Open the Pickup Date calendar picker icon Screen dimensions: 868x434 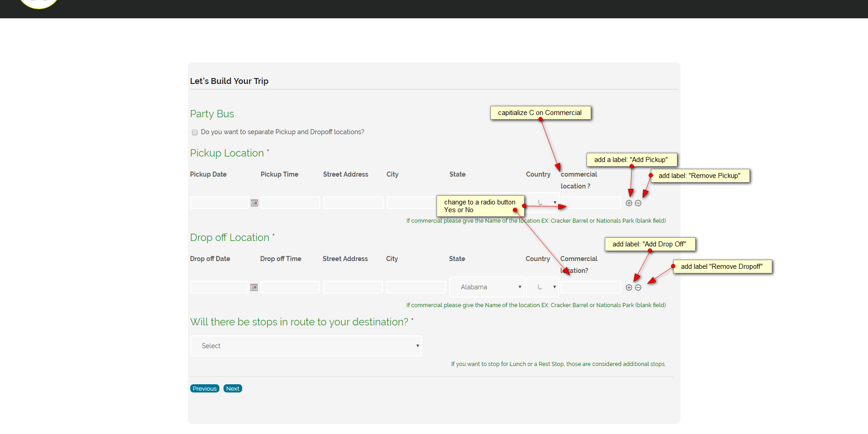[x=255, y=203]
